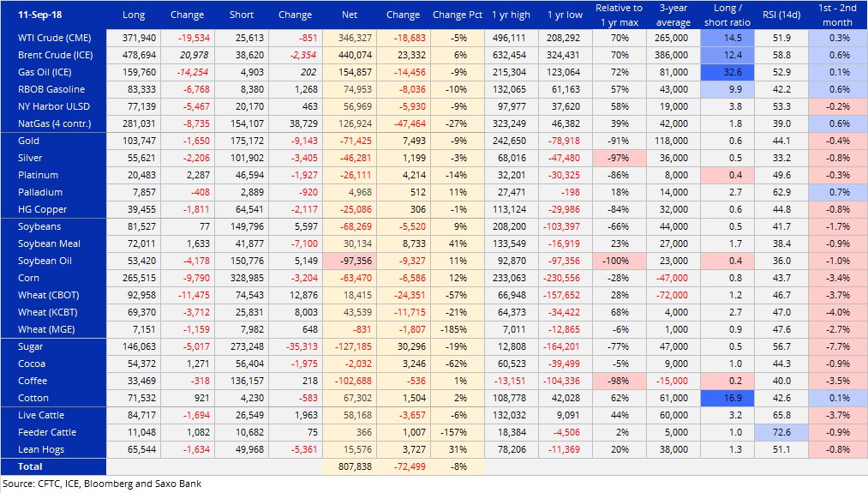Click the Short column header

[241, 15]
